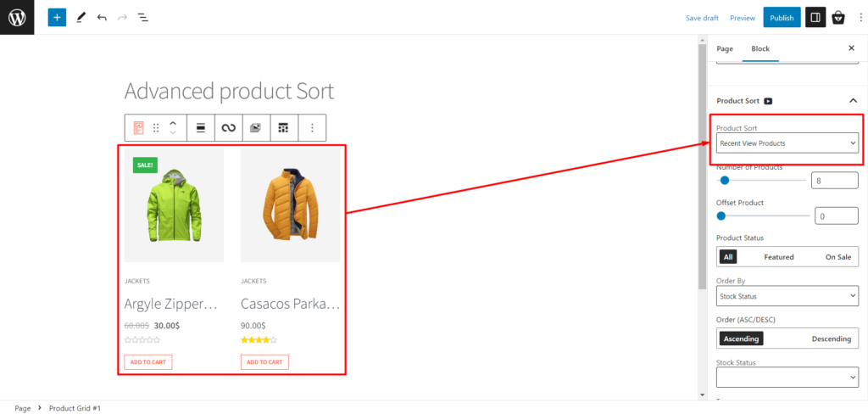Collapse the Product Sort panel
The height and width of the screenshot is (414, 868).
[x=853, y=101]
